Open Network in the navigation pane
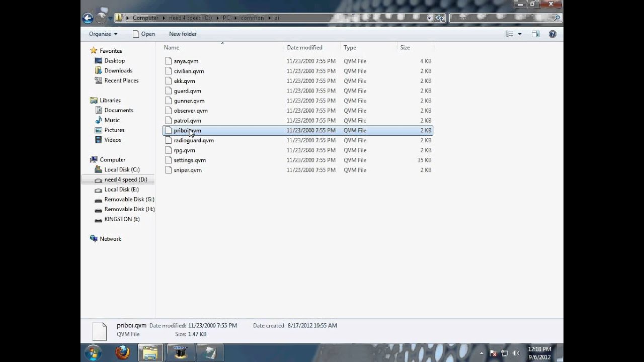This screenshot has height=362, width=644. click(x=110, y=239)
